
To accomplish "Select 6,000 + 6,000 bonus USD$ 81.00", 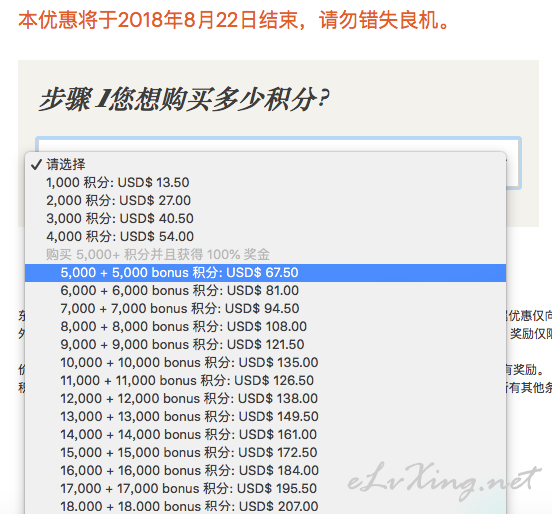I will pos(265,290).
